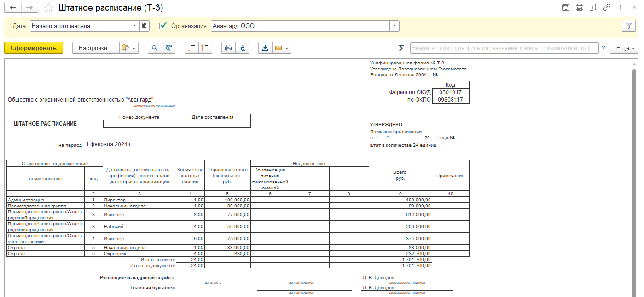Expand the Дата period dropdown arrow
Screen dimensions: 644x297
pyautogui.click(x=135, y=26)
